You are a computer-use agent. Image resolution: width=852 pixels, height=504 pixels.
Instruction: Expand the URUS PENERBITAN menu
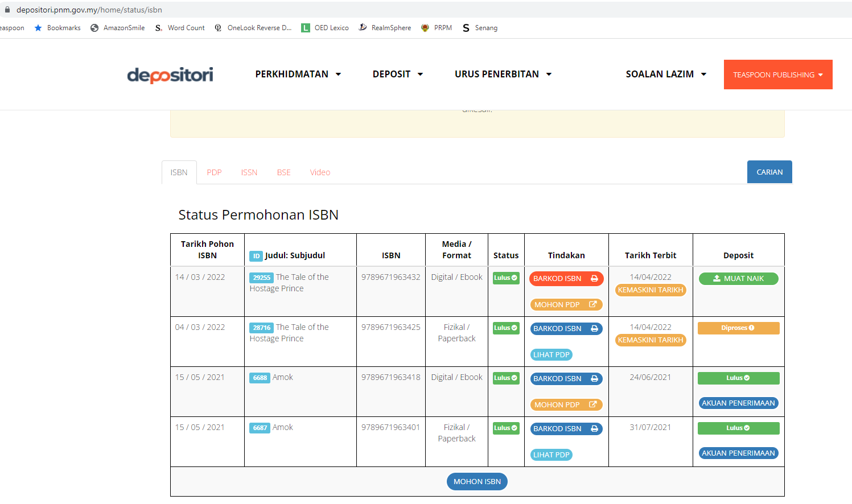503,75
